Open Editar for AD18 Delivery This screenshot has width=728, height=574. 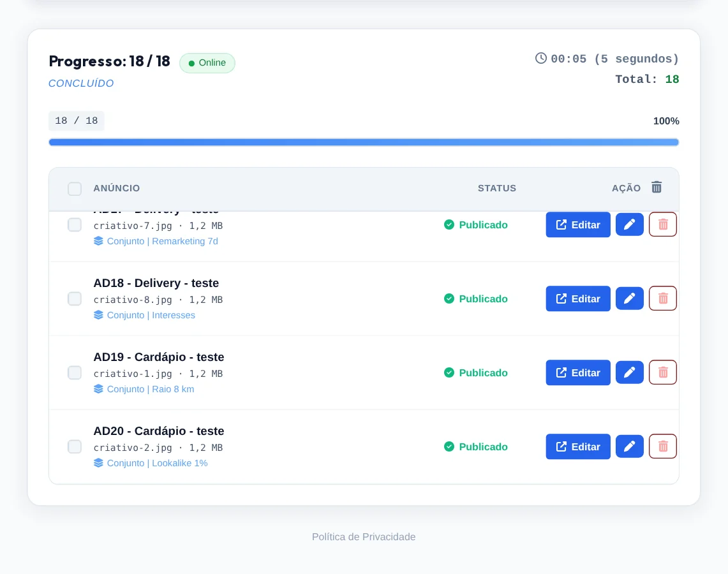(578, 298)
